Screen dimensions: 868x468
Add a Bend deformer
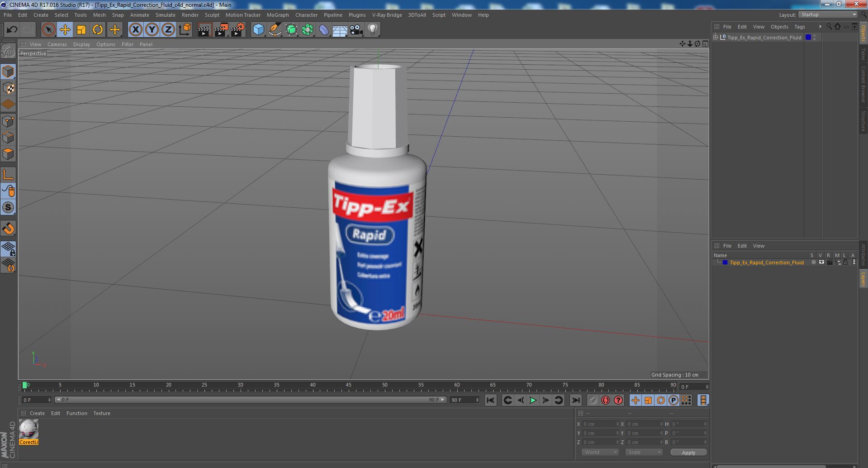click(324, 30)
